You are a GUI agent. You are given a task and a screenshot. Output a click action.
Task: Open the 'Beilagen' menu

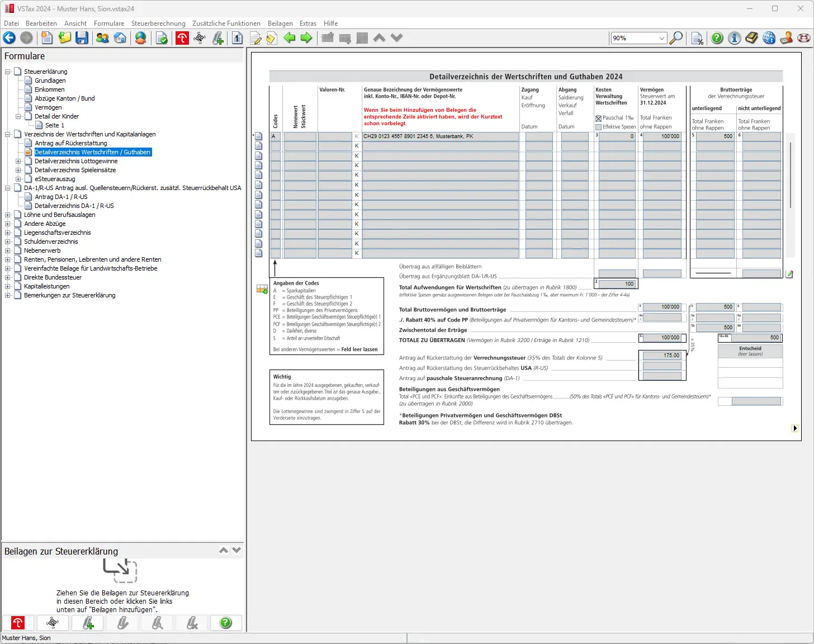coord(280,23)
